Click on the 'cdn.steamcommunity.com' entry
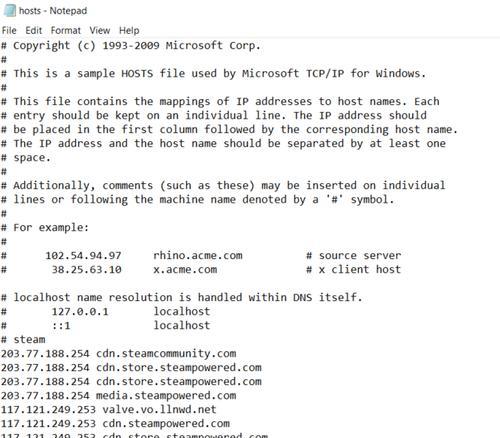The height and width of the screenshot is (438, 500). click(166, 353)
